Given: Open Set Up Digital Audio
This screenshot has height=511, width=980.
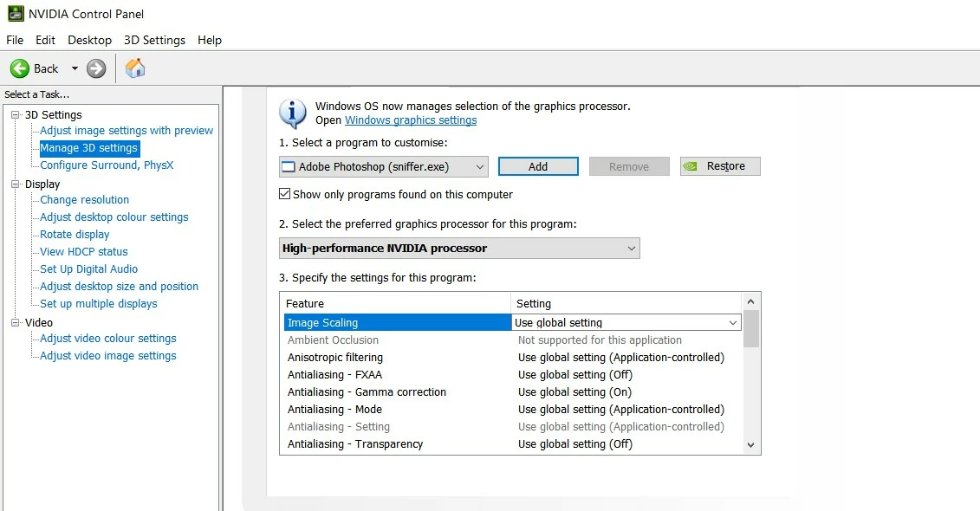Looking at the screenshot, I should (x=88, y=269).
